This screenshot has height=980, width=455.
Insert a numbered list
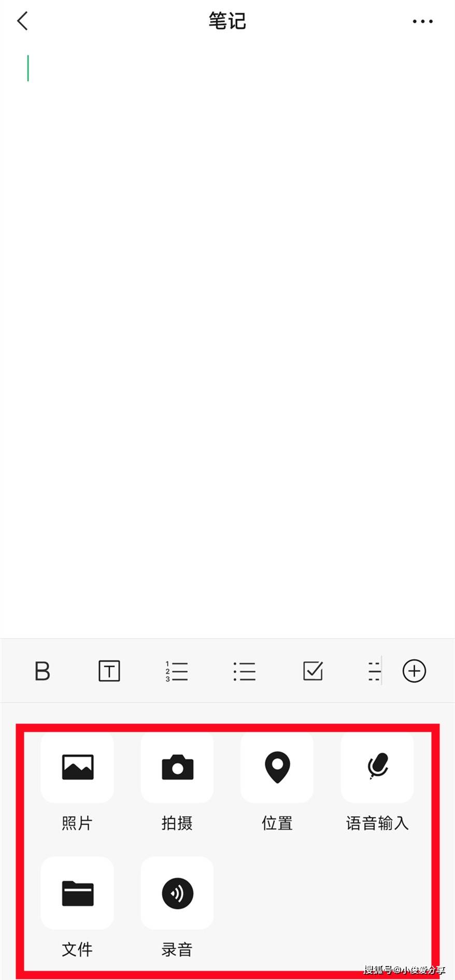click(177, 671)
